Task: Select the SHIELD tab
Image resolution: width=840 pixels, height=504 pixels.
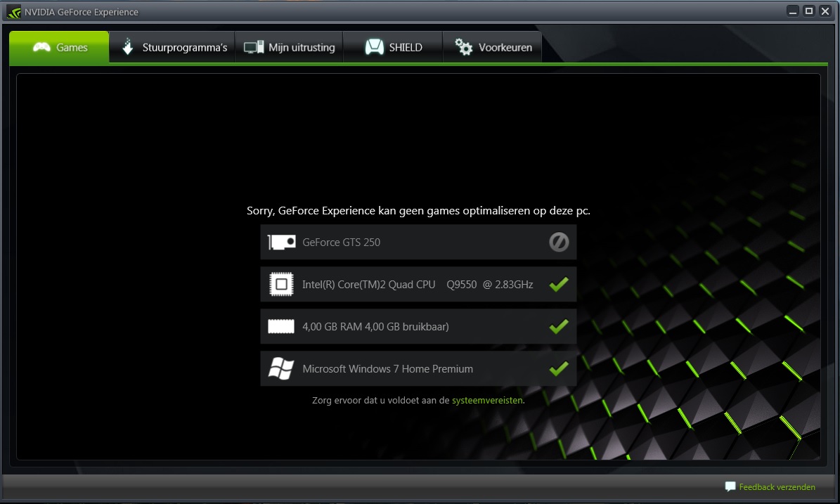Action: [393, 47]
